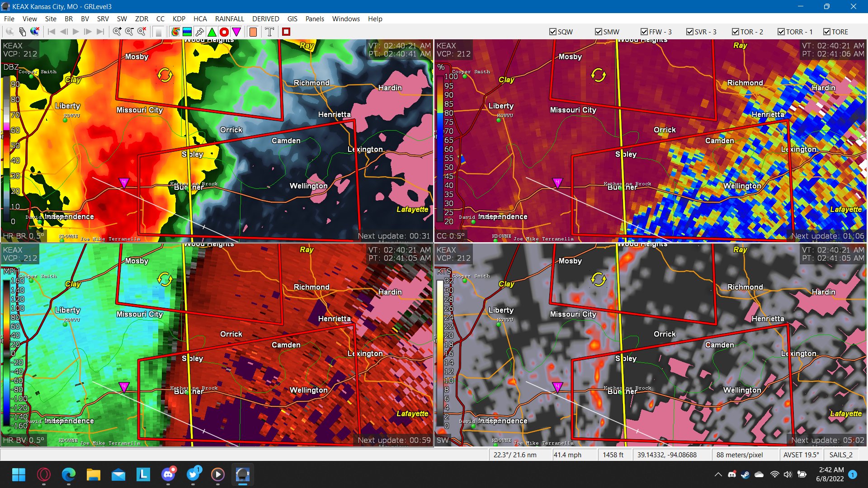The image size is (868, 488).
Task: Click the green storm-report triangle icon
Action: click(x=211, y=32)
